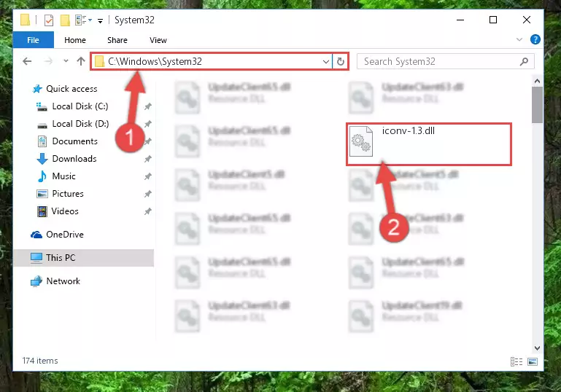Click the Videos film strip icon
This screenshot has width=561, height=392.
(42, 211)
